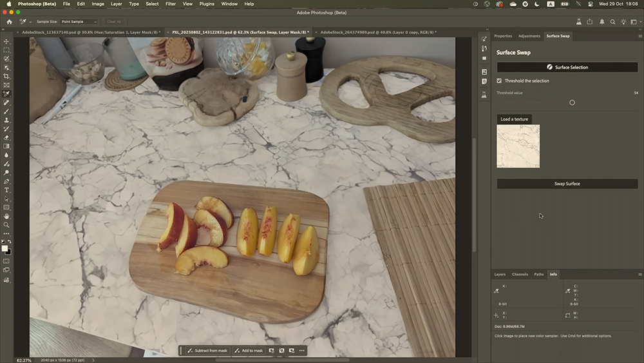Viewport: 644px width, 363px height.
Task: Click the Subtract from mask button
Action: coord(206,350)
